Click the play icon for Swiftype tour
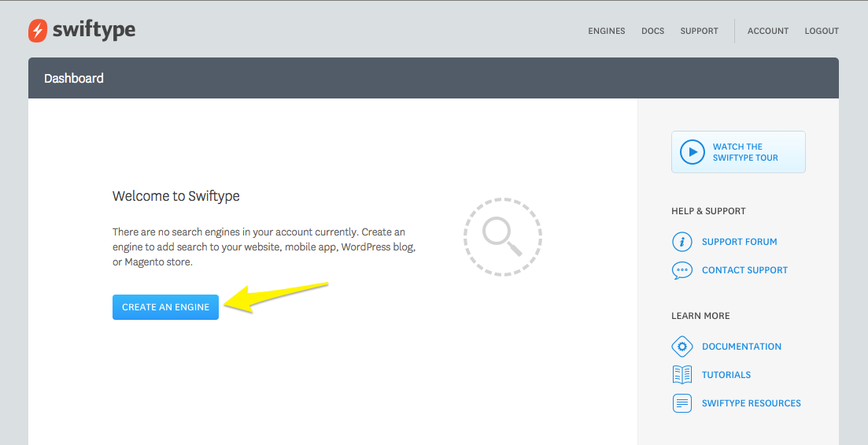The width and height of the screenshot is (868, 445). [x=692, y=152]
